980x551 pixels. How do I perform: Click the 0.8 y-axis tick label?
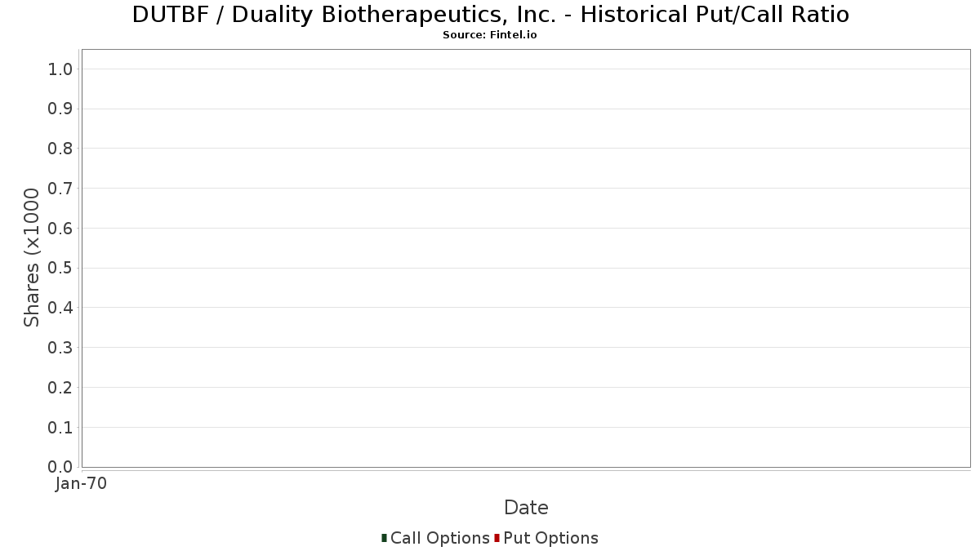(x=60, y=149)
